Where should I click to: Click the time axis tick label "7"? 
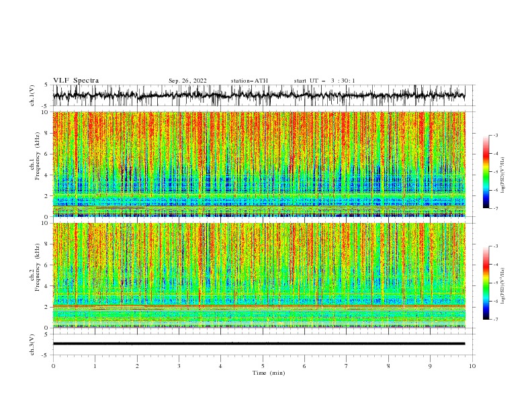click(x=347, y=366)
